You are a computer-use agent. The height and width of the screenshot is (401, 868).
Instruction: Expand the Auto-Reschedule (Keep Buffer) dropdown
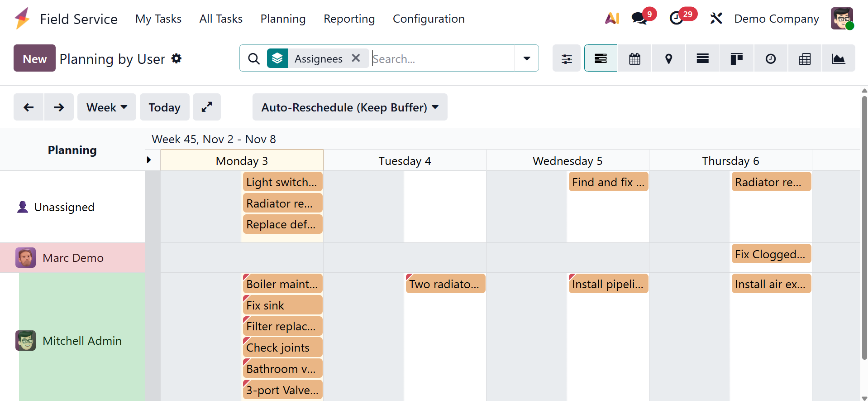click(x=349, y=107)
